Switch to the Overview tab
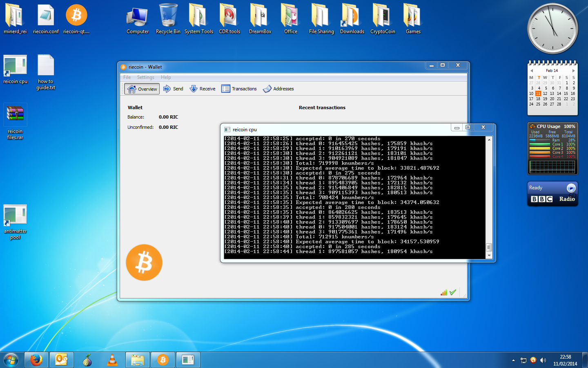 tap(142, 89)
